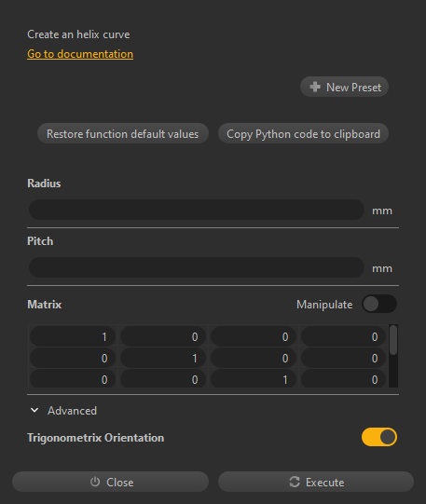Viewport: 426px width, 504px height.
Task: Select third row last column matrix cell
Action: tap(343, 379)
